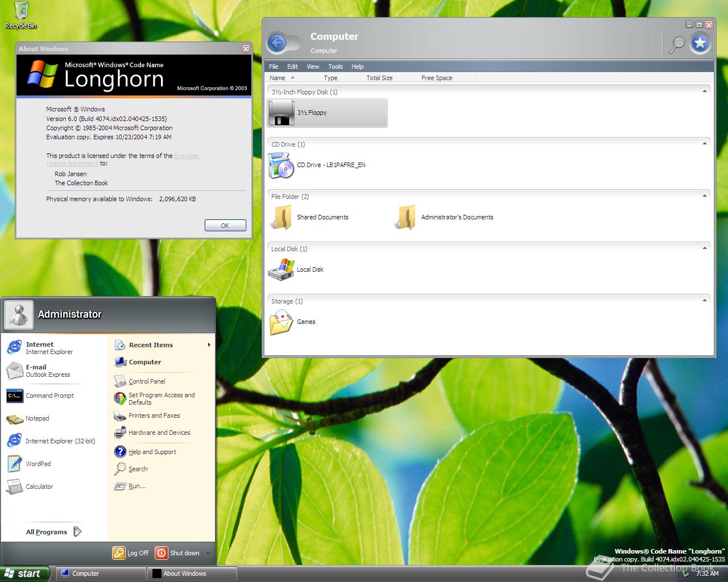Collapse the 3½-Inch Floppy Disk group
Image resolution: width=728 pixels, height=582 pixels.
[x=705, y=92]
